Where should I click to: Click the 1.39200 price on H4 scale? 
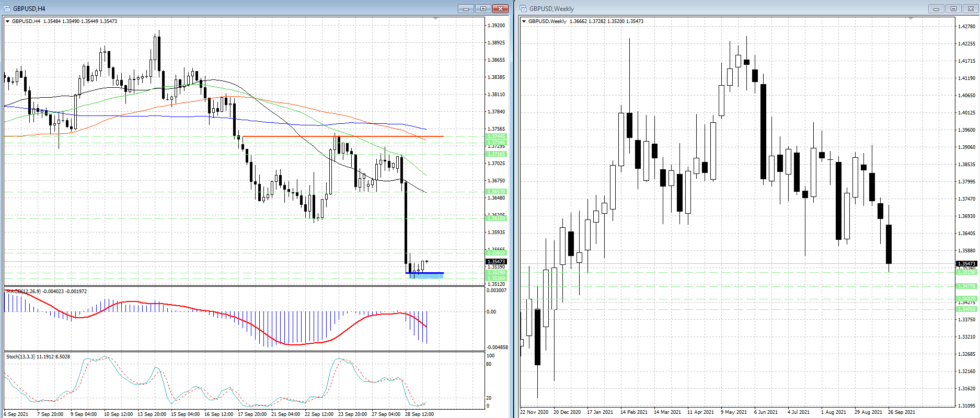[497, 25]
